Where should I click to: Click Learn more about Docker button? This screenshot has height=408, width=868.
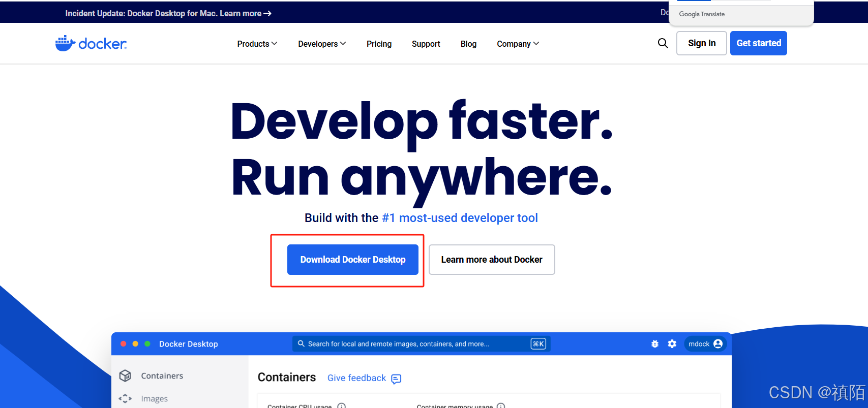492,260
